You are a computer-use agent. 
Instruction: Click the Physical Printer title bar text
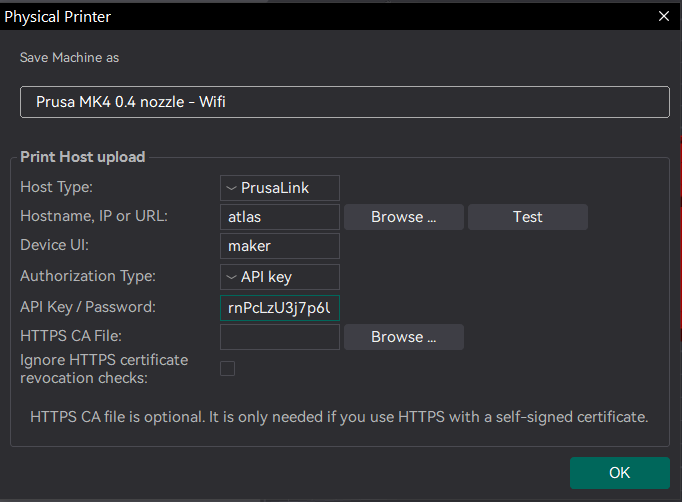pos(58,16)
